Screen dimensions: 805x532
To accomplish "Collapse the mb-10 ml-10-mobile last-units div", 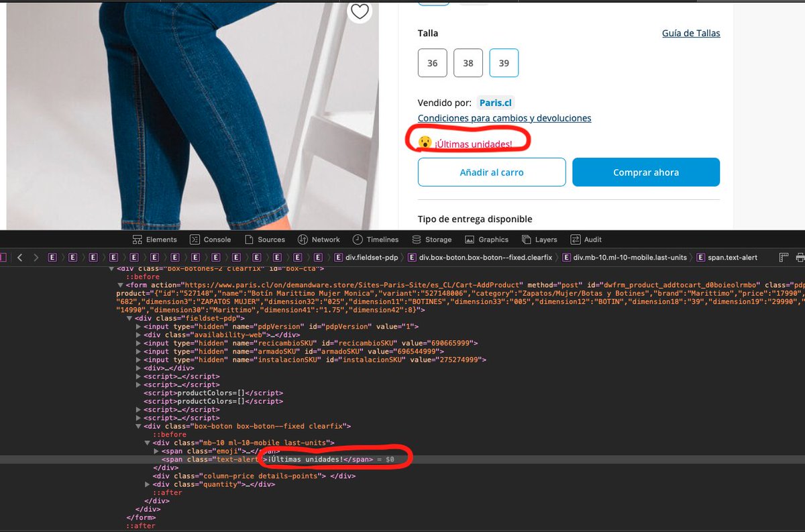I will click(x=148, y=443).
